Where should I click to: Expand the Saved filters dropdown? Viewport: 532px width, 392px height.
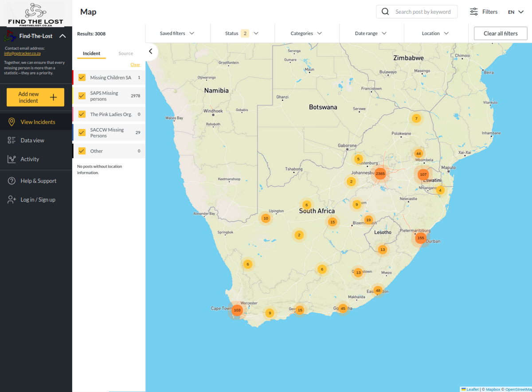click(177, 33)
